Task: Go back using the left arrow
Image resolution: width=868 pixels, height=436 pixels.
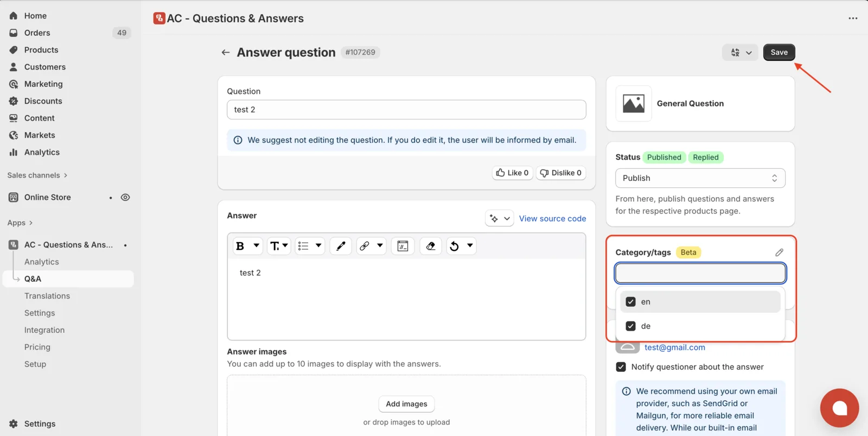Action: coord(225,52)
